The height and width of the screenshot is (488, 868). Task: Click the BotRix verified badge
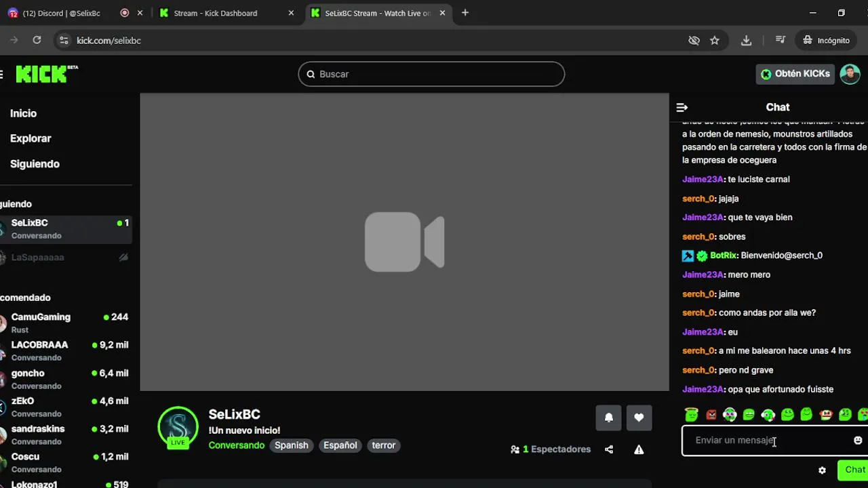(x=702, y=256)
